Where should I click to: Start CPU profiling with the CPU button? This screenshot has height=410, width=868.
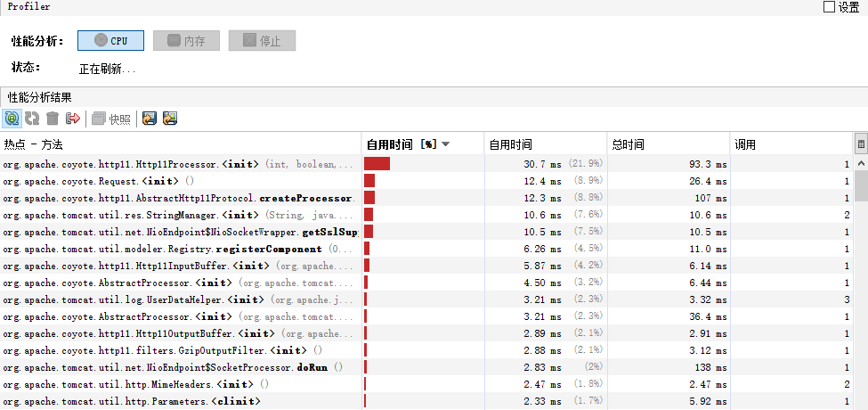pos(110,41)
